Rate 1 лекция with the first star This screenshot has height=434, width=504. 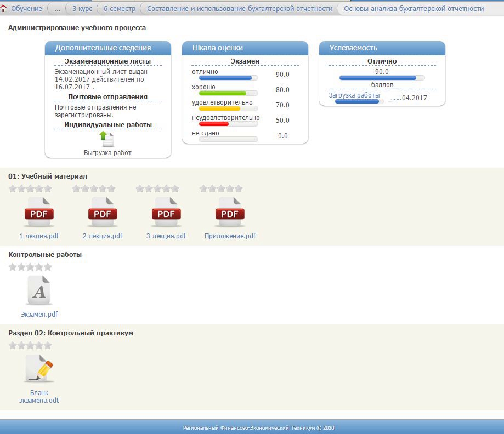[x=13, y=189]
